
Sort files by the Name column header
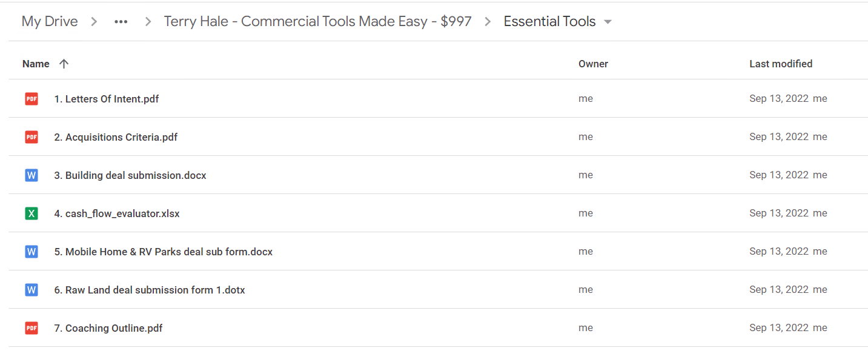[x=36, y=64]
